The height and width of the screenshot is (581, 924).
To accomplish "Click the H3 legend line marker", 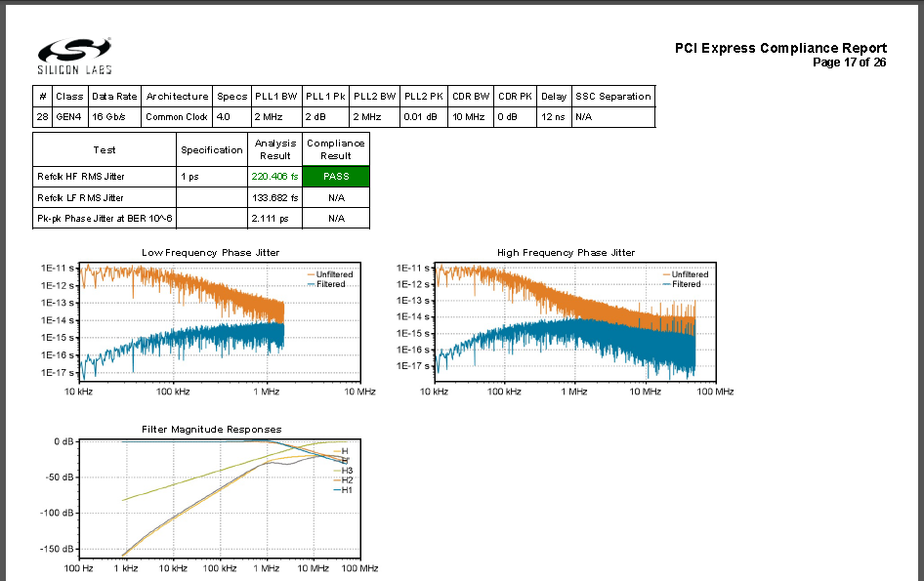I will (x=337, y=470).
